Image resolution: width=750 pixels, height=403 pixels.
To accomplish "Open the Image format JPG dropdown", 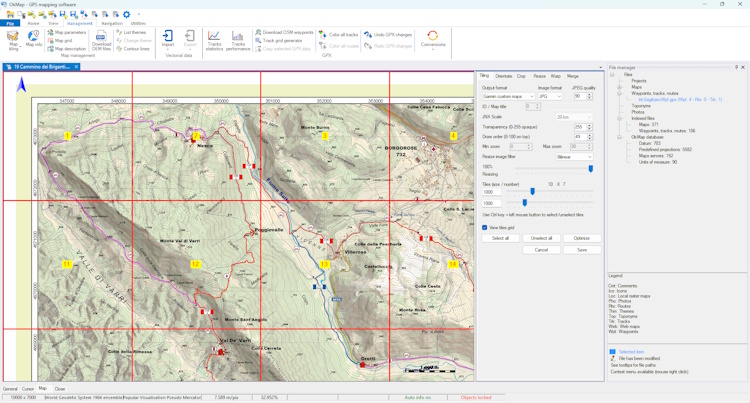I will click(550, 97).
